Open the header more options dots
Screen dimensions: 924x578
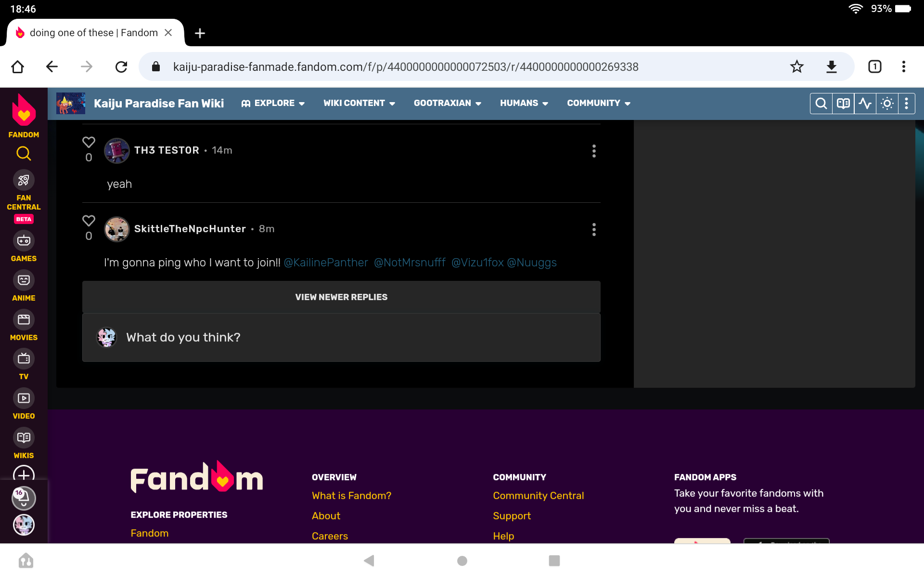[x=907, y=104]
